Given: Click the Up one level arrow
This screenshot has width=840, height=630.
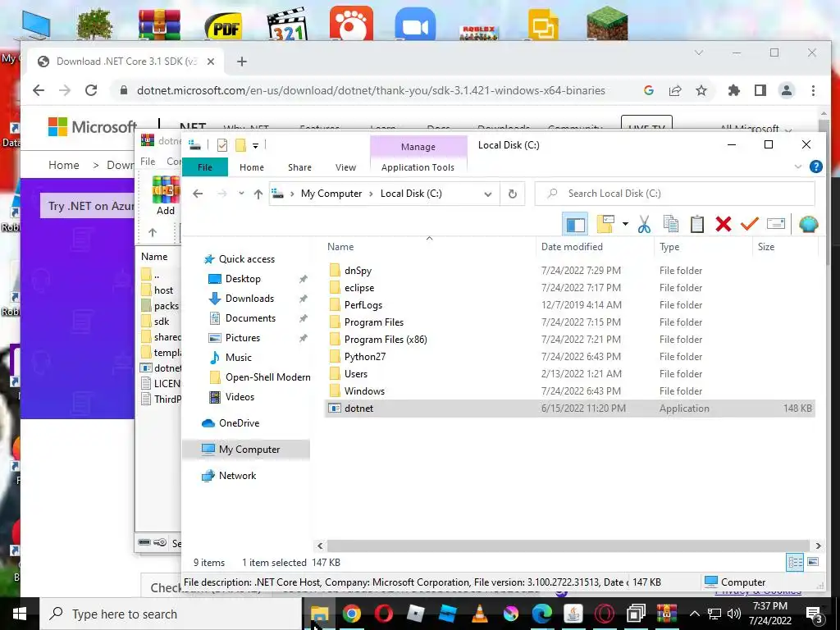Looking at the screenshot, I should coord(258,194).
